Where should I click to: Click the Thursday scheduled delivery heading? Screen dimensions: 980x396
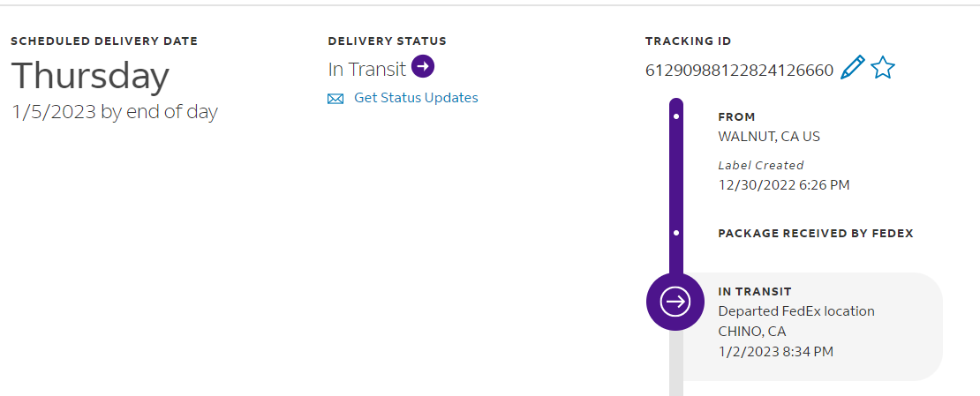tap(90, 76)
